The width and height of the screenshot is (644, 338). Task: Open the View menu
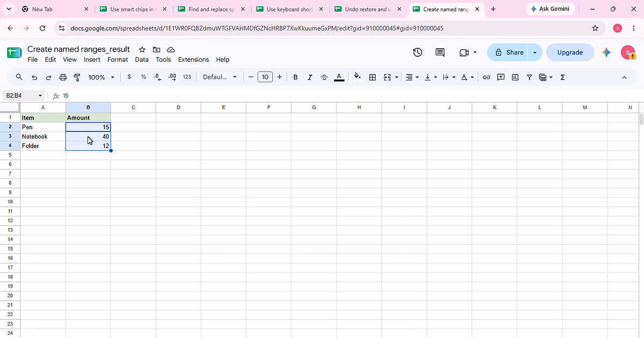[x=70, y=60]
